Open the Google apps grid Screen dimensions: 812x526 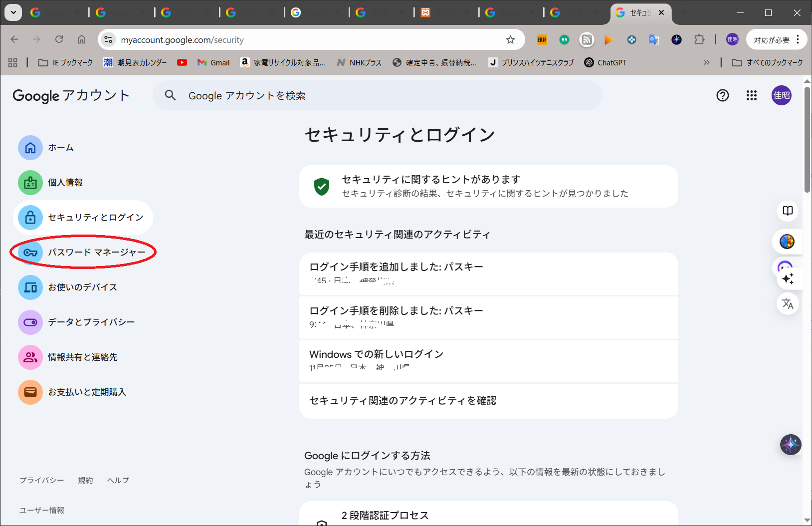751,95
